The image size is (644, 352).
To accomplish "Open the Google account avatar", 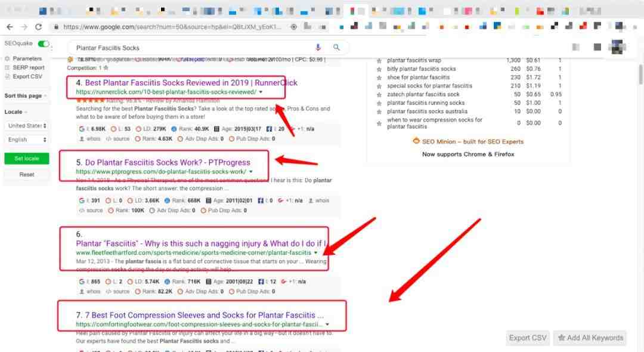I will click(617, 47).
